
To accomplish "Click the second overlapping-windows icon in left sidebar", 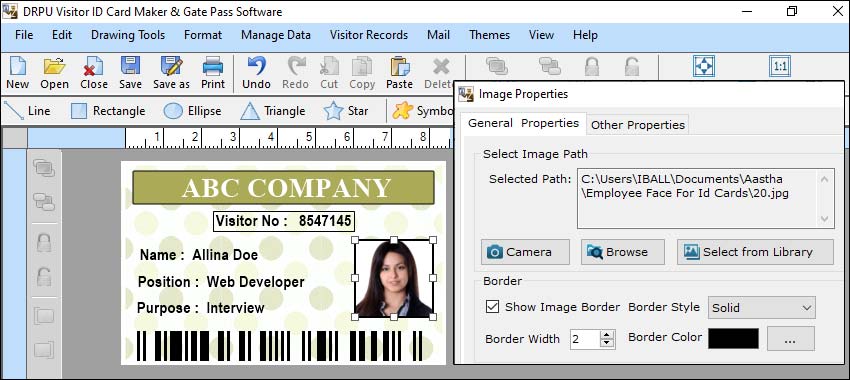I will point(44,202).
